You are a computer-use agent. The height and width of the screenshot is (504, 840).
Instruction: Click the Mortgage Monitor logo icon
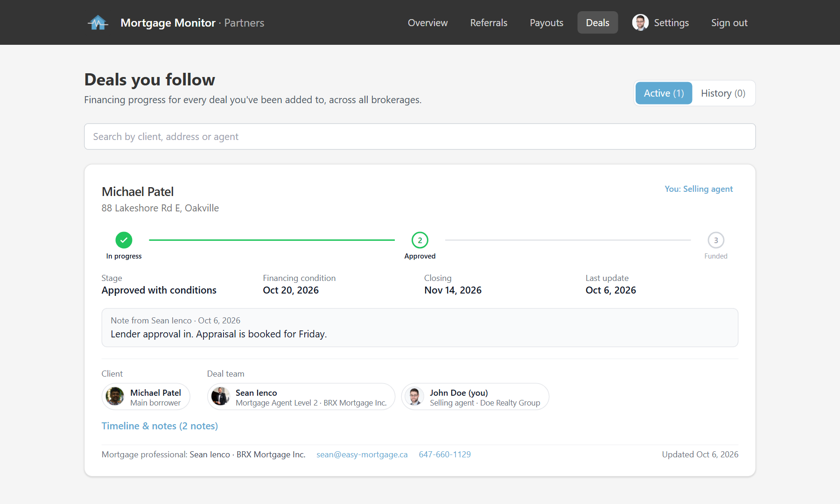pyautogui.click(x=98, y=22)
